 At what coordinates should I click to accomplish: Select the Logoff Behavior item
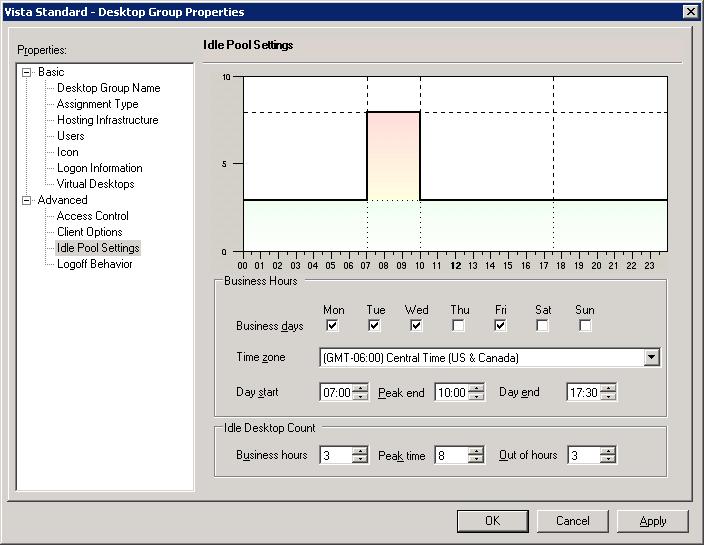pyautogui.click(x=94, y=264)
